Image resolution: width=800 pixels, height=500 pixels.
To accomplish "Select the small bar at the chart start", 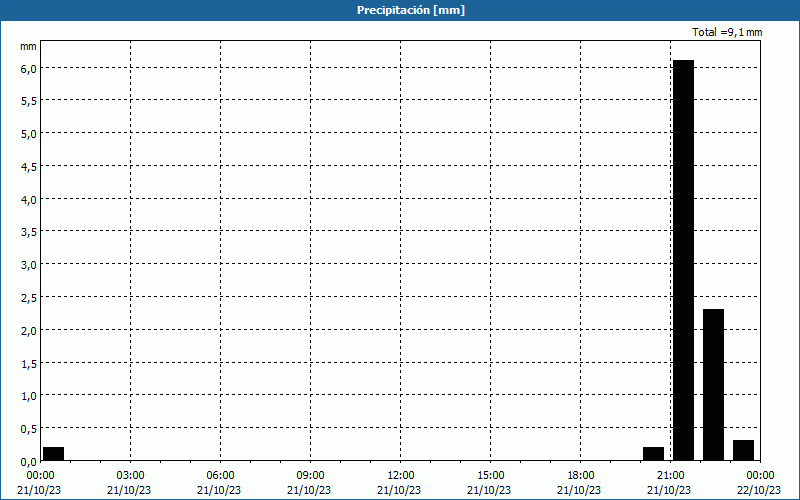I will pyautogui.click(x=54, y=454).
